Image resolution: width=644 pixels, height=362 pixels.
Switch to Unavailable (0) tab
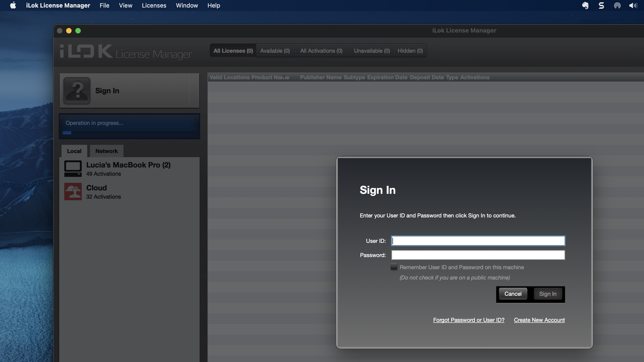372,51
